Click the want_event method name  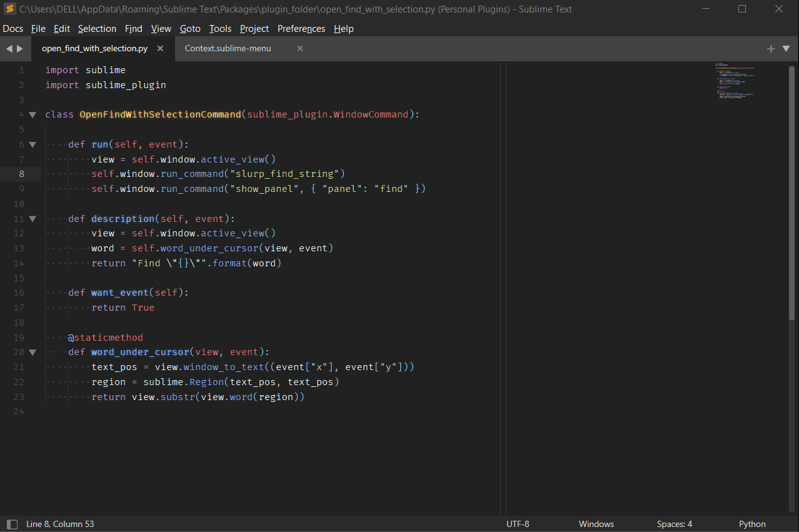[120, 293]
